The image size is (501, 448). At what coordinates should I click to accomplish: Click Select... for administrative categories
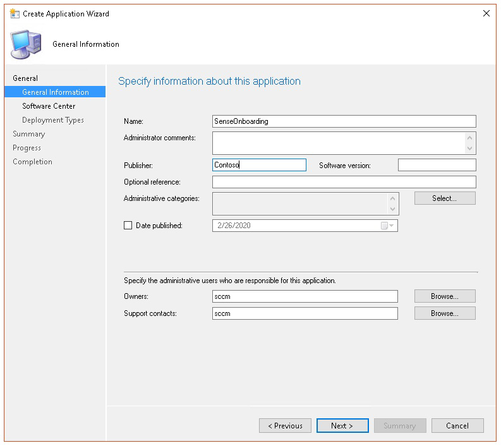pos(445,198)
